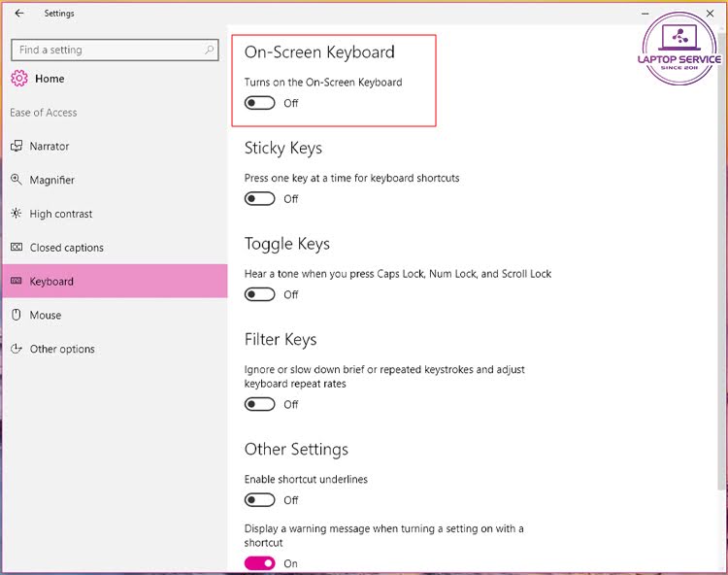This screenshot has width=728, height=575.
Task: Minimize the Settings window
Action: click(643, 14)
